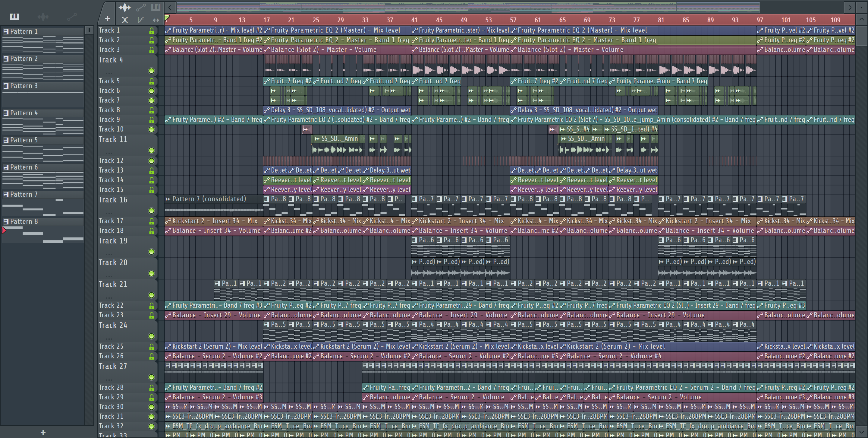Select the audio clip filter icon in picker

(x=43, y=16)
